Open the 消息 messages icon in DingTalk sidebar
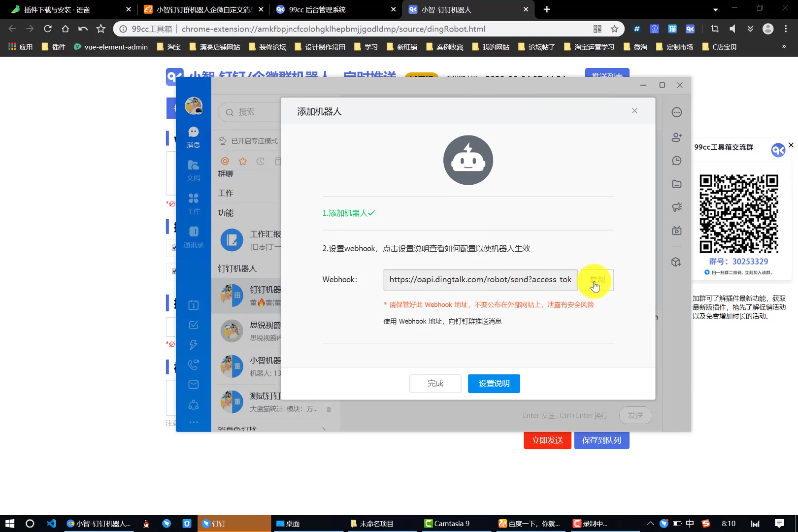The image size is (798, 532). tap(194, 137)
